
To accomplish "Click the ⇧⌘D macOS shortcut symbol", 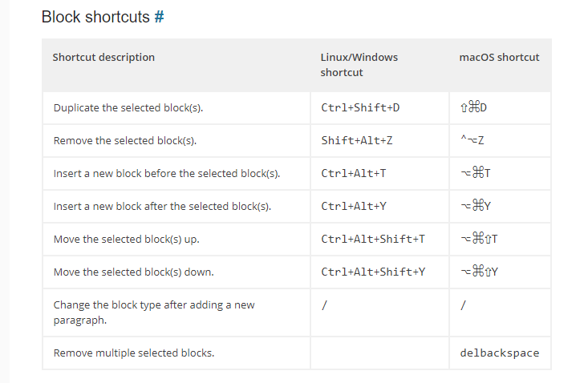I will point(473,108).
